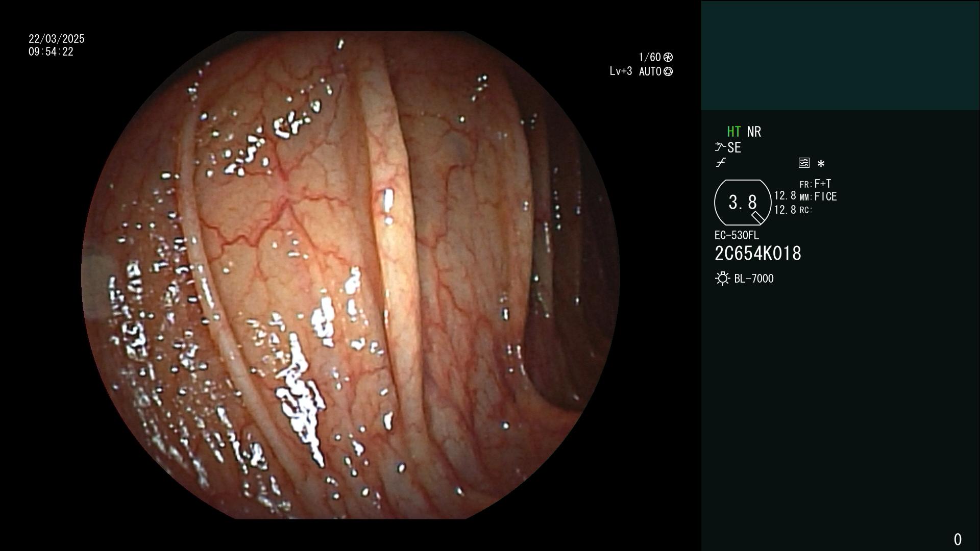Click the Lv+3 brightness level text
This screenshot has width=980, height=551.
click(621, 71)
